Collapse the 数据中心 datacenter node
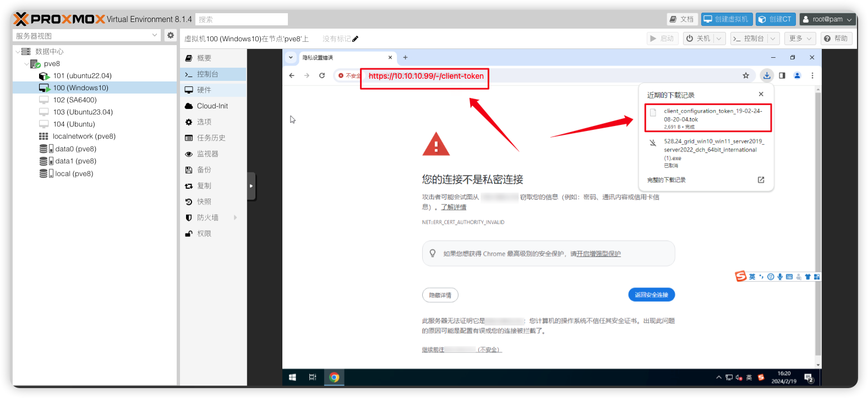The width and height of the screenshot is (868, 398). 17,51
